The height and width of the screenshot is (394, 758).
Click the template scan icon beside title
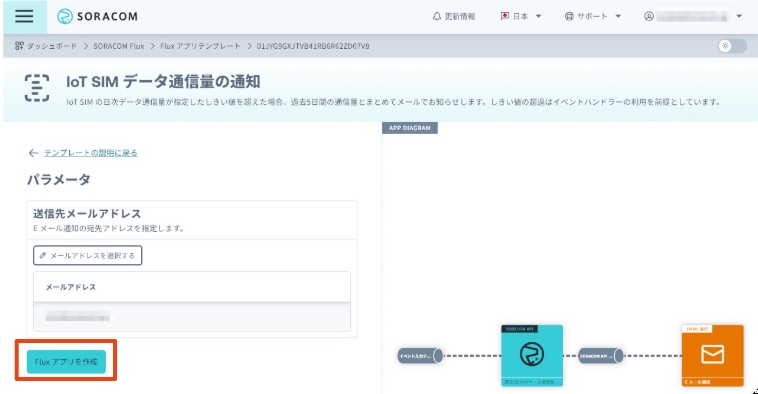click(37, 88)
